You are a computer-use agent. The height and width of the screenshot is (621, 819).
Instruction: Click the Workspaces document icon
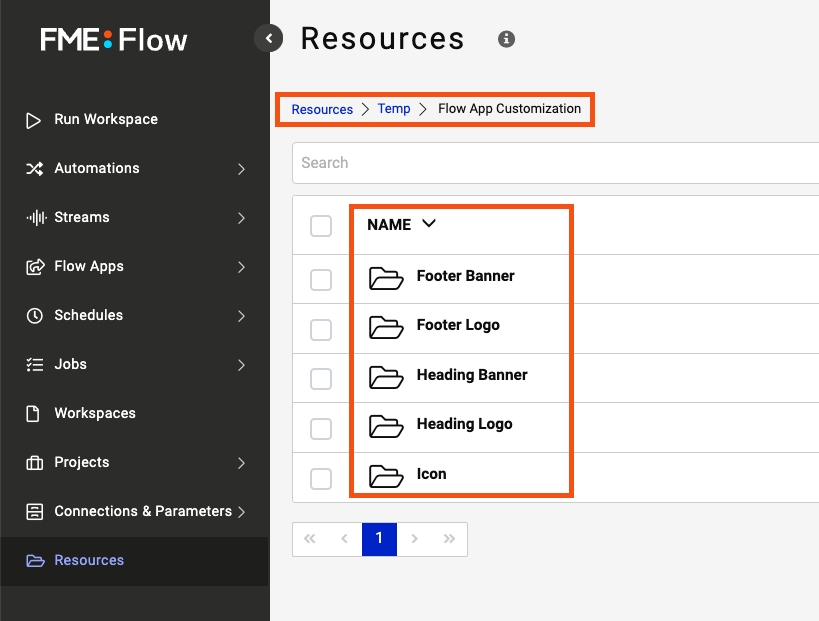point(35,414)
